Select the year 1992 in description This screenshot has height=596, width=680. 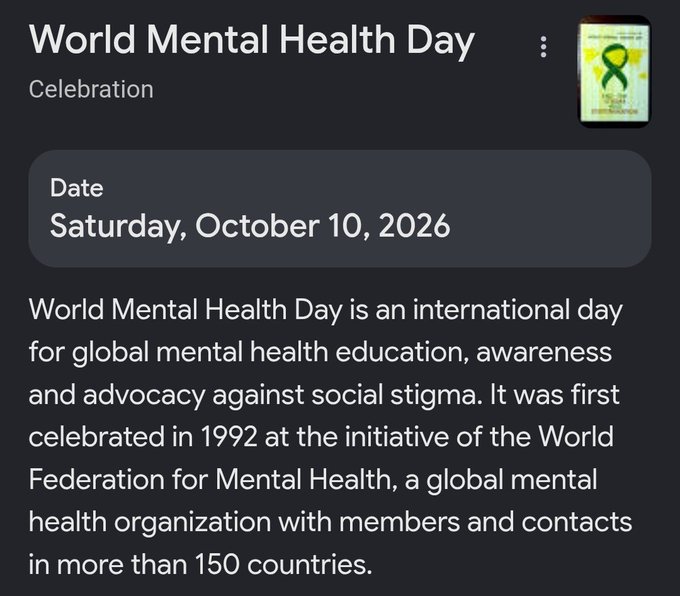coord(229,437)
